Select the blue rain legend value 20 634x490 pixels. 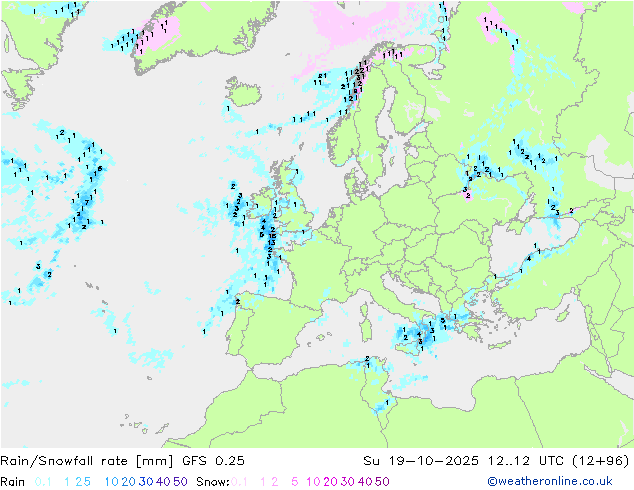click(x=129, y=482)
